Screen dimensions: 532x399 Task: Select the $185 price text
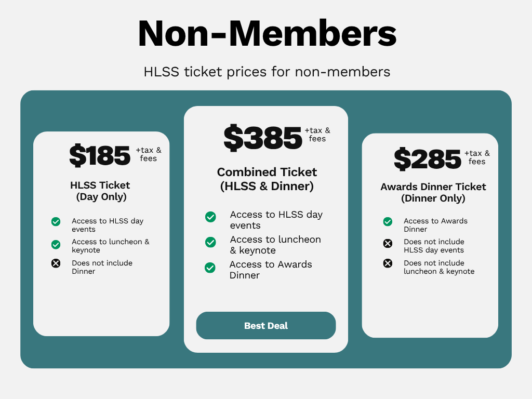pyautogui.click(x=100, y=155)
